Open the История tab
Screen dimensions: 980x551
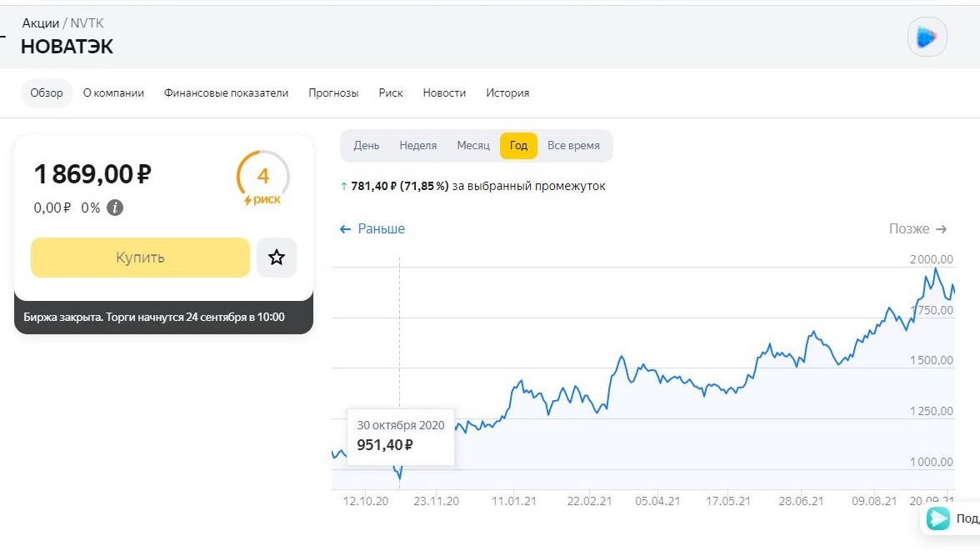tap(507, 93)
